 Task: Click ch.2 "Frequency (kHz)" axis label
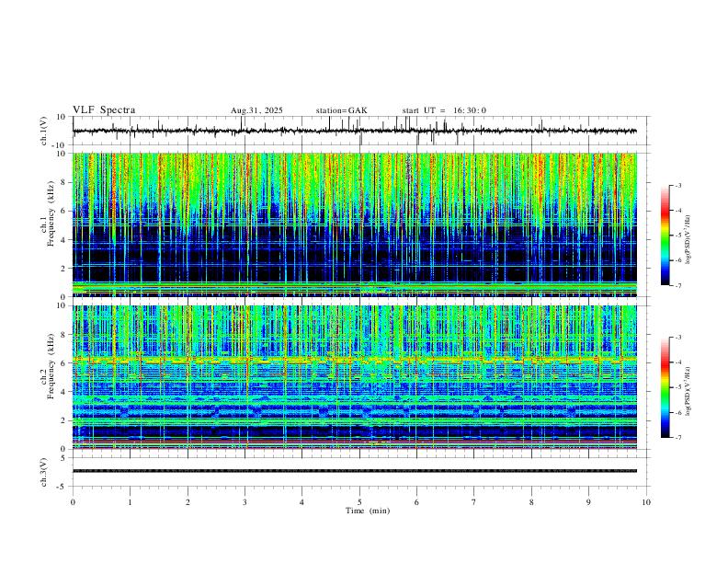[x=51, y=366]
